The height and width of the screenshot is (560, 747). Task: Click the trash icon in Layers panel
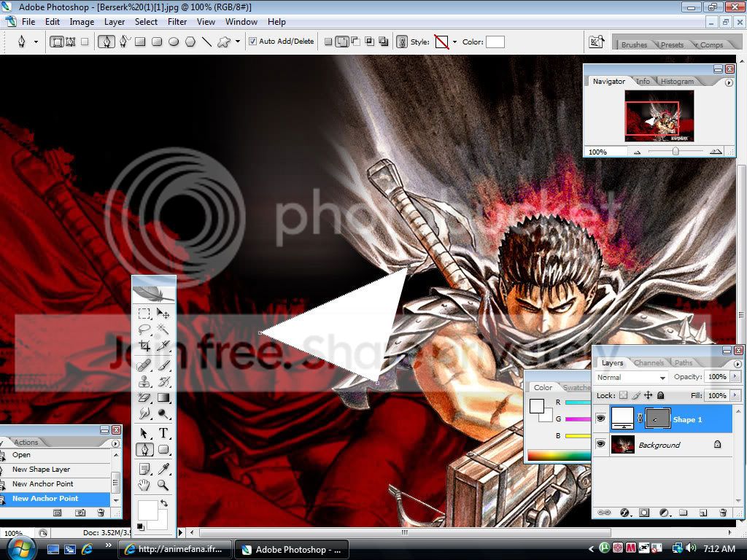pos(723,513)
